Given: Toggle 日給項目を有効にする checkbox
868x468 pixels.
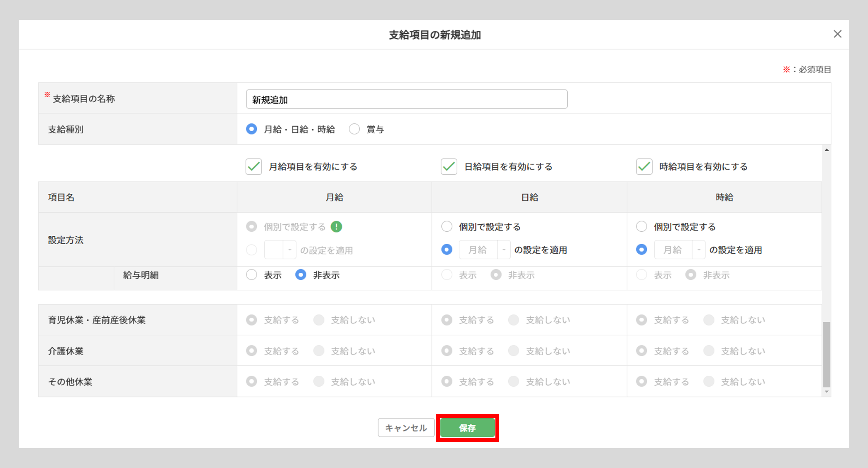Looking at the screenshot, I should pos(449,167).
